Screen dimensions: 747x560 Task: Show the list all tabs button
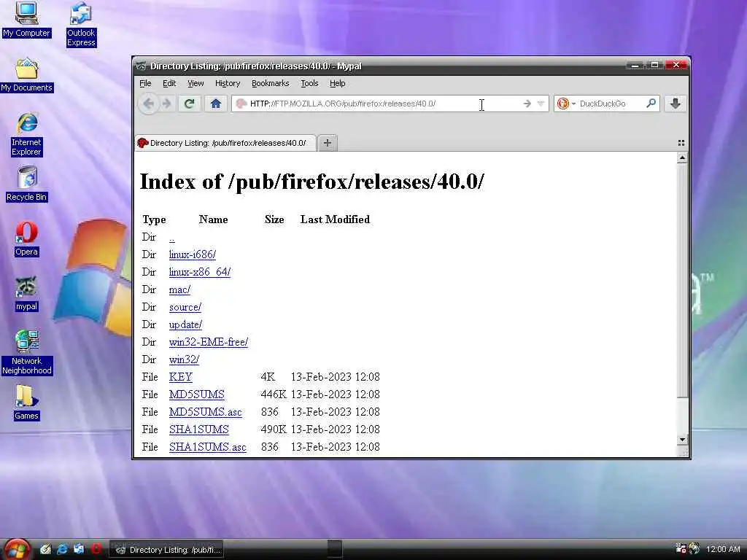point(681,143)
